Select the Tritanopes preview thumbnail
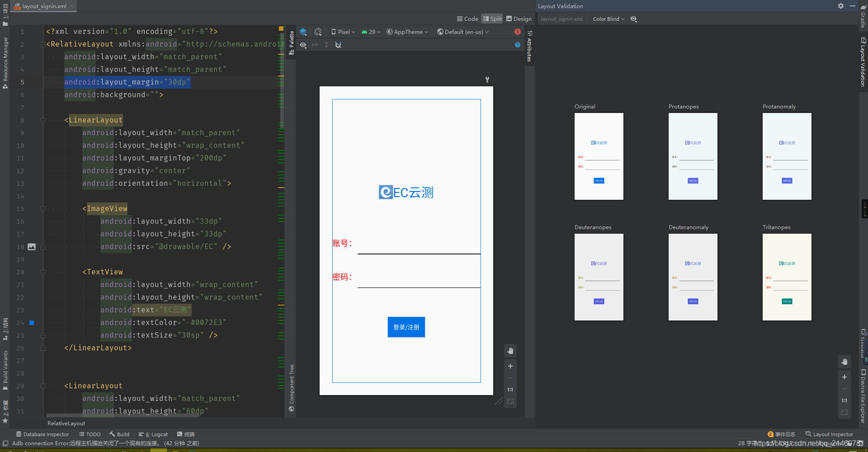The height and width of the screenshot is (452, 868). click(787, 277)
